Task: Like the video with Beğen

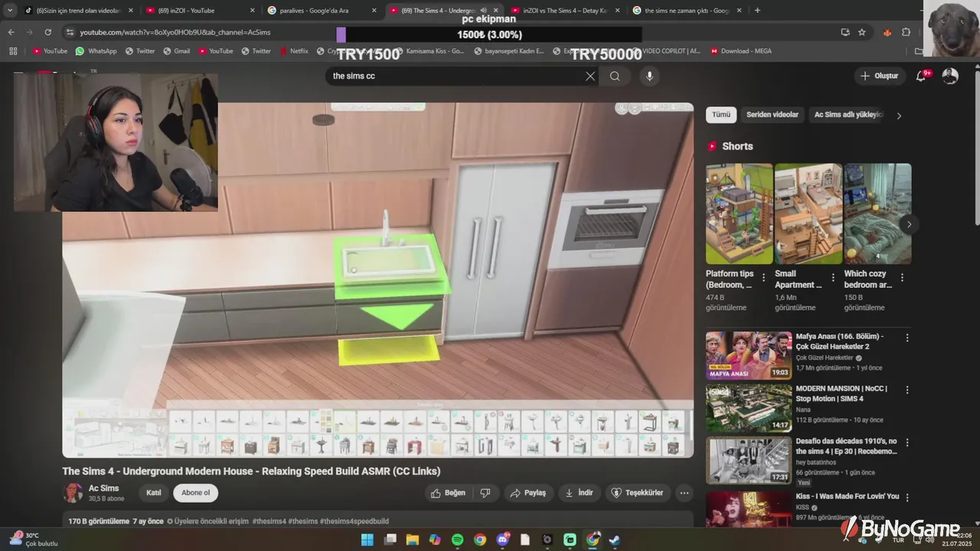Action: click(449, 493)
